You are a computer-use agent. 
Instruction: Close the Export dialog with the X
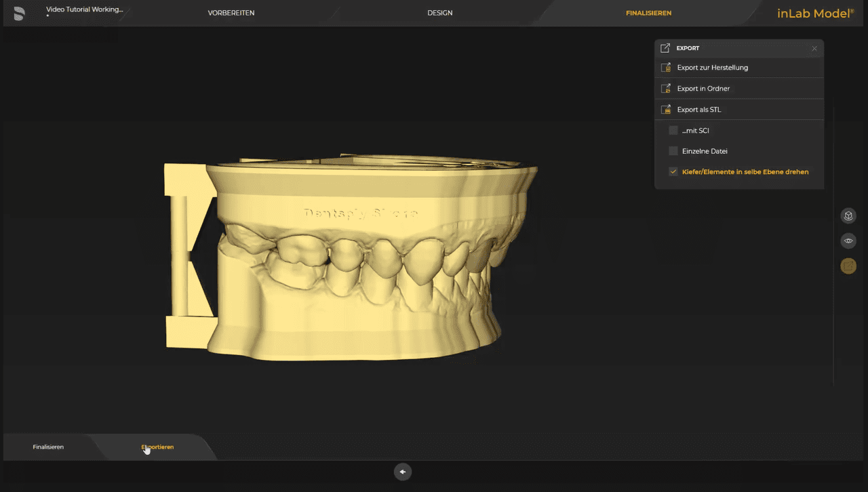point(814,48)
